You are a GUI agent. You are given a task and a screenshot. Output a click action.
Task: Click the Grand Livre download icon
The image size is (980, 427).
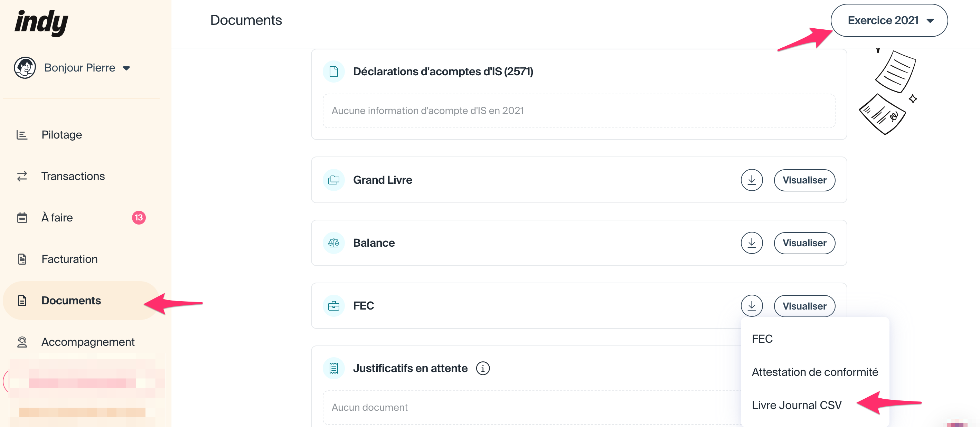pos(751,180)
